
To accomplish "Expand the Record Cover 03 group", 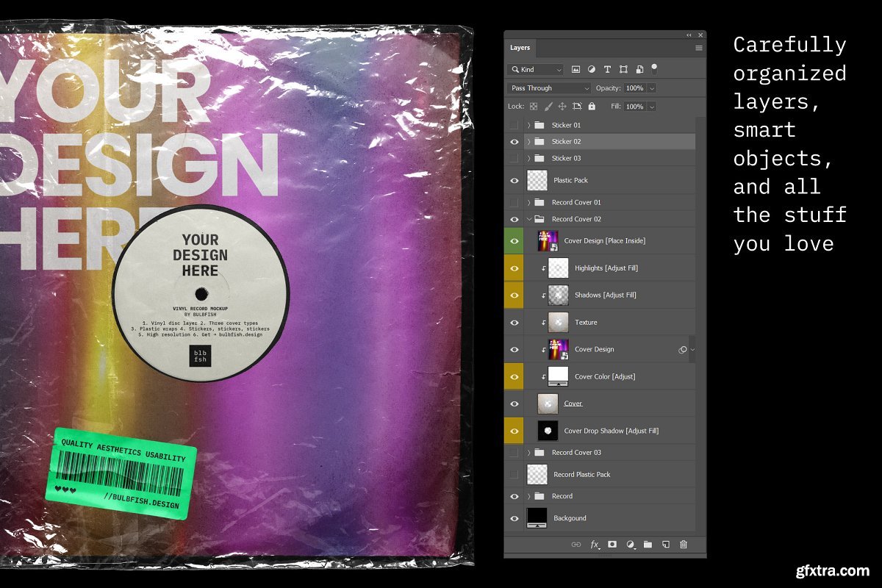I will (x=528, y=453).
